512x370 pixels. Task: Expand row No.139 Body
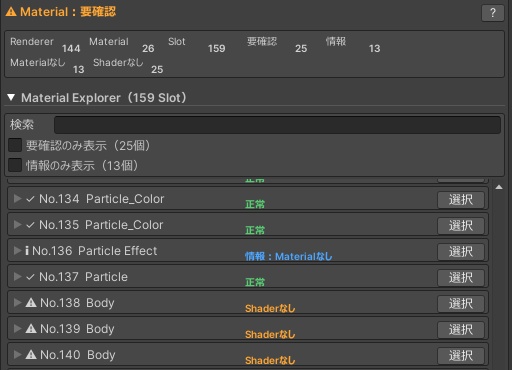[x=17, y=329]
